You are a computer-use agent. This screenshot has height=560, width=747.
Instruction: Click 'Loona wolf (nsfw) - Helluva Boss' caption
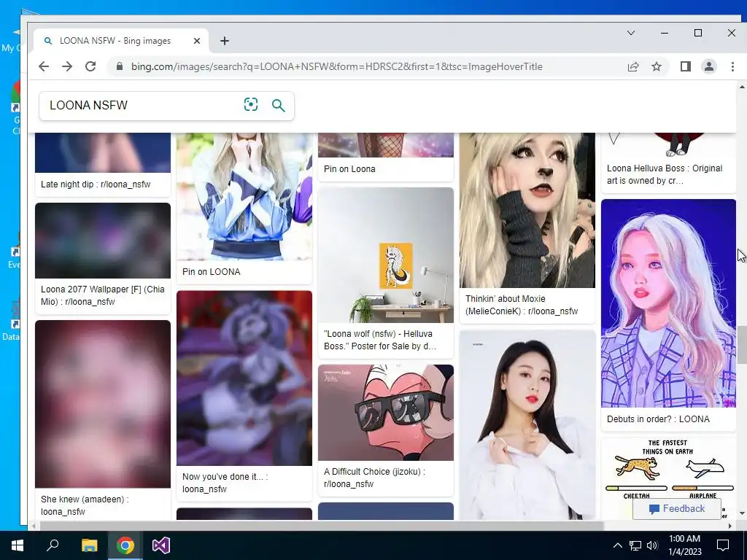(x=379, y=340)
